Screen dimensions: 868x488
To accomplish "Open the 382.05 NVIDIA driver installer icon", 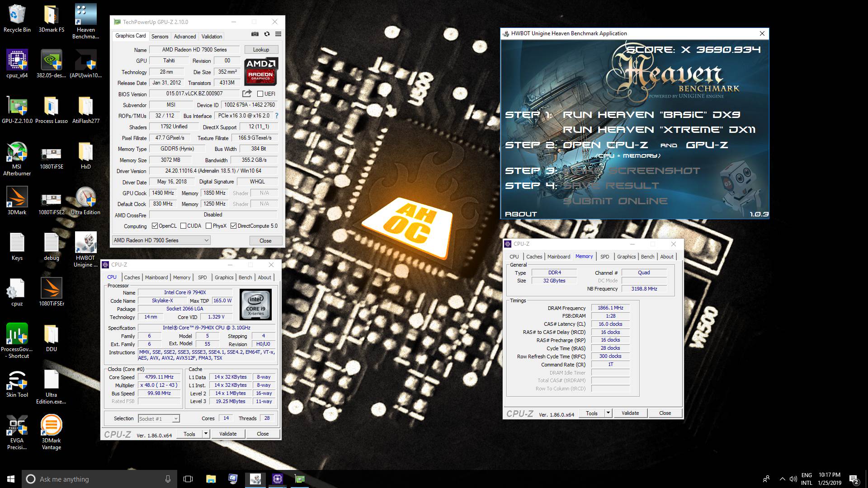I will (x=51, y=64).
